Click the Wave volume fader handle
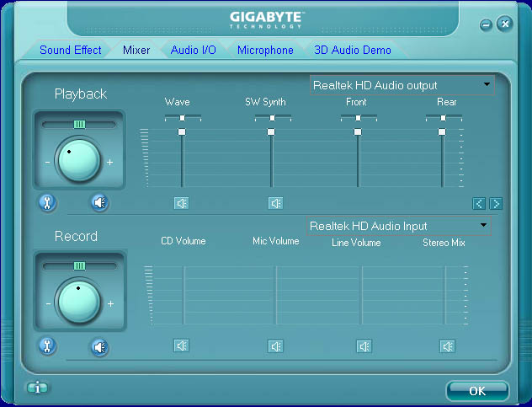The width and height of the screenshot is (532, 407). point(182,131)
